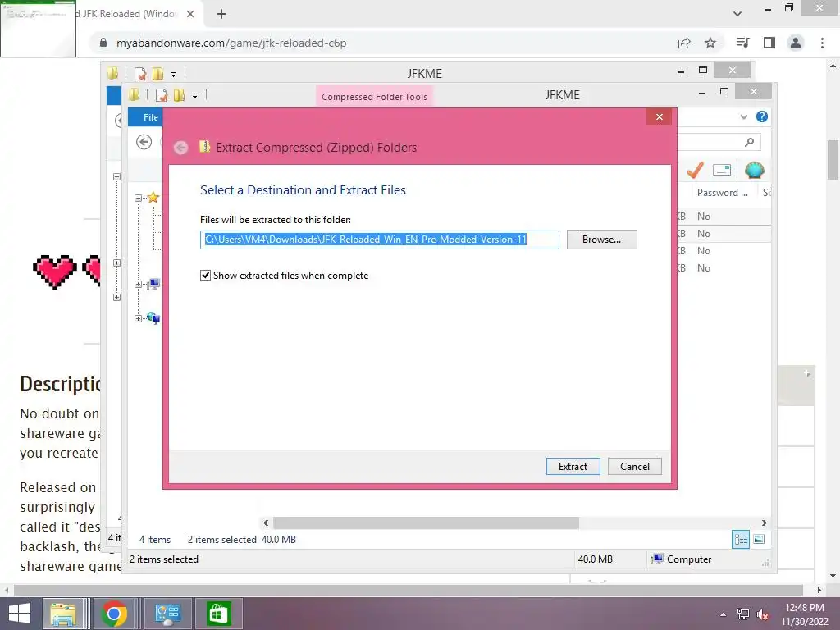Open Chrome media controls icon
This screenshot has height=630, width=840.
(742, 43)
